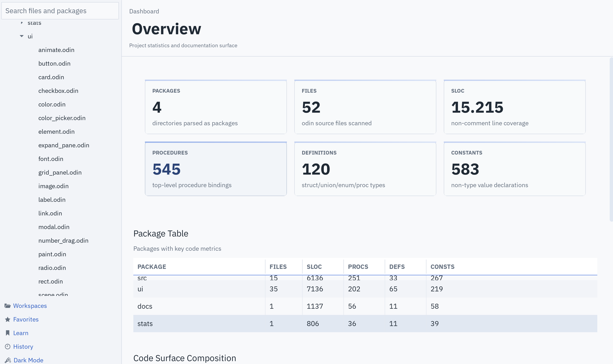Open the Favorites link

tap(26, 319)
